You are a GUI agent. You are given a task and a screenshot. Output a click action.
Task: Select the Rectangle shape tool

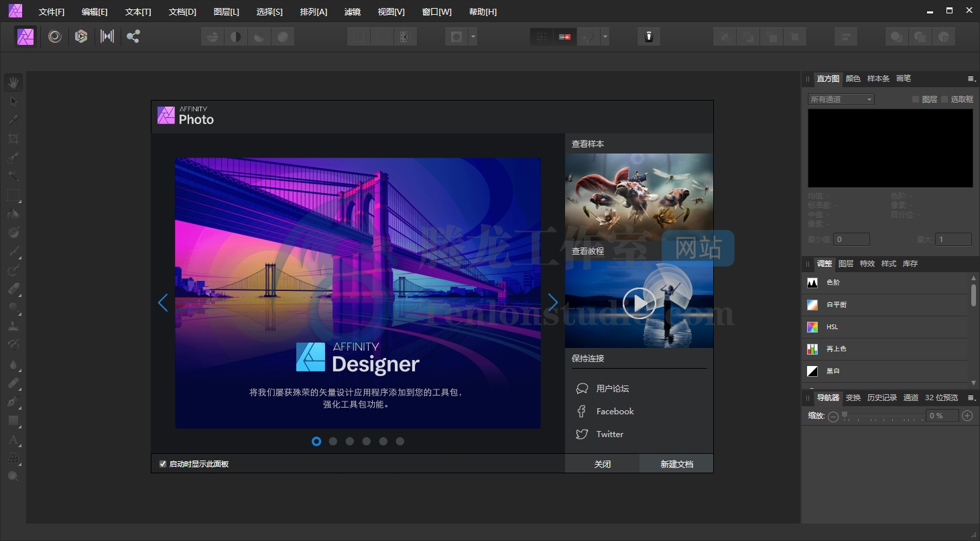click(13, 421)
